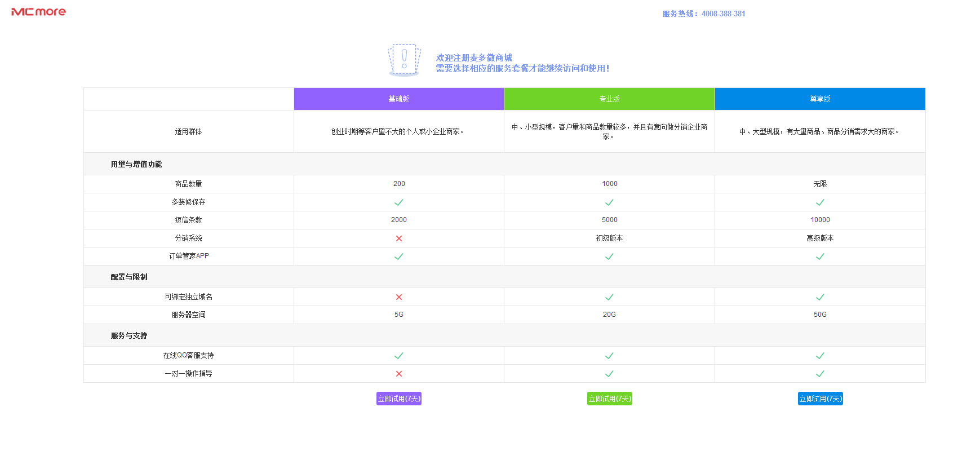This screenshot has height=460, width=980.
Task: Click the 无限 商品数量 value
Action: click(820, 184)
